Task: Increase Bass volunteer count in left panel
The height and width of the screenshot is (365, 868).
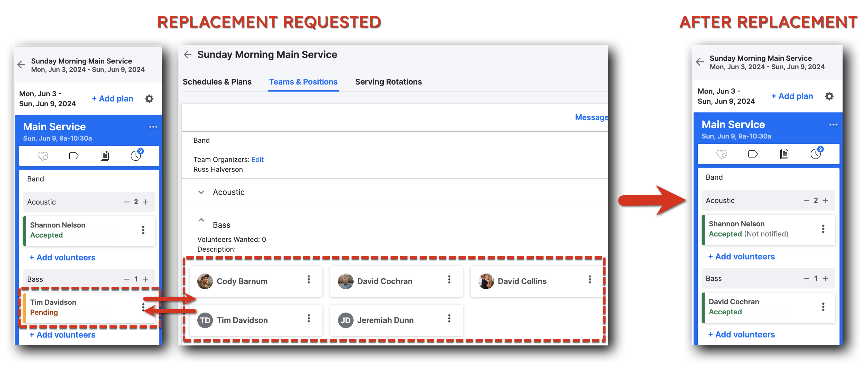Action: (x=145, y=279)
